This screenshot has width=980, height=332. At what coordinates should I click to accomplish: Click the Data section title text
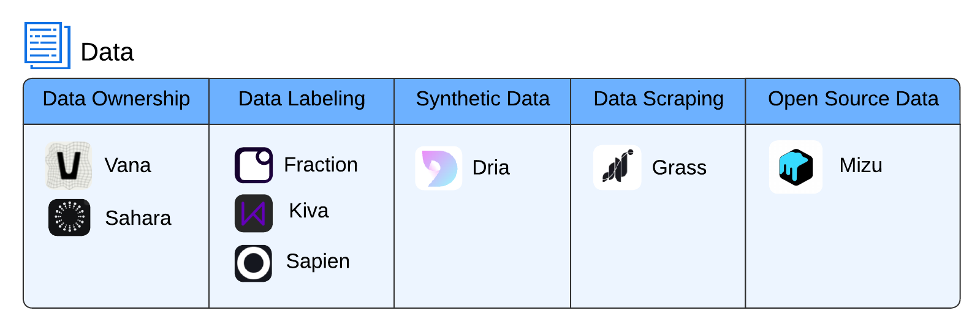click(x=107, y=53)
